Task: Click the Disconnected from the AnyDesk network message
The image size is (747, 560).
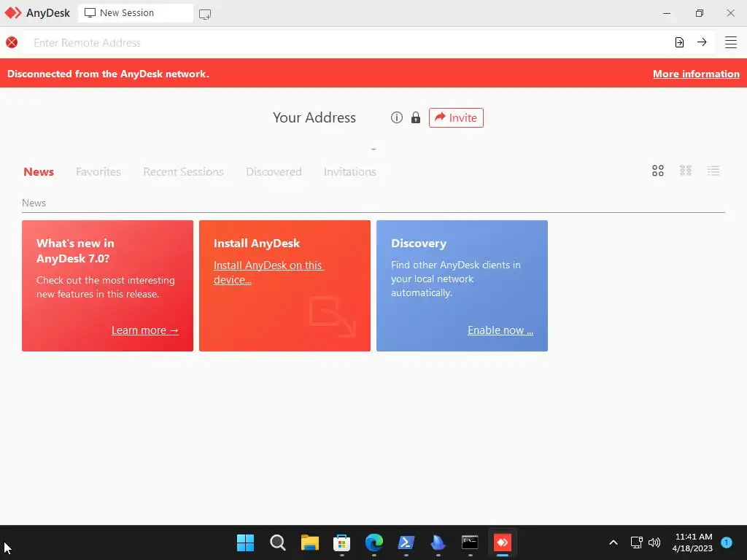Action: click(x=108, y=74)
